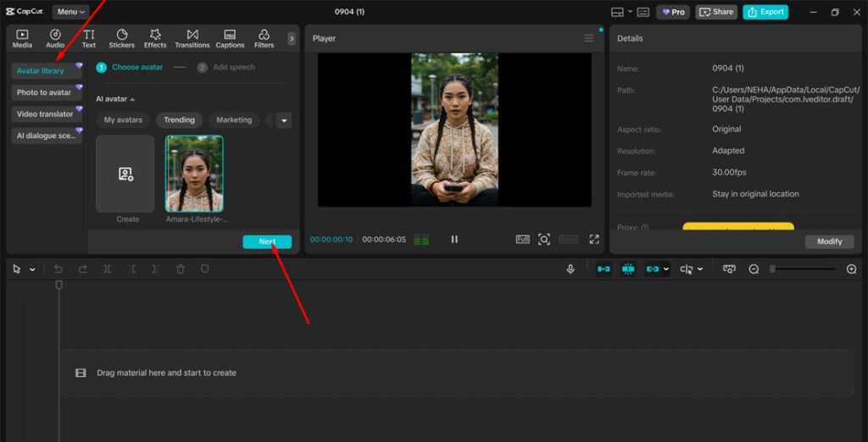Image resolution: width=868 pixels, height=442 pixels.
Task: Expand the Menu dropdown
Action: (72, 12)
